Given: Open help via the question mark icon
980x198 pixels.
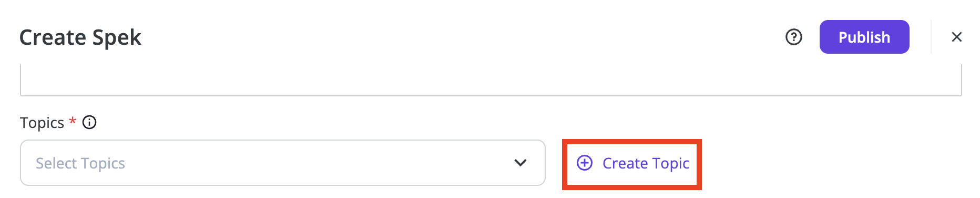Looking at the screenshot, I should coord(793,37).
